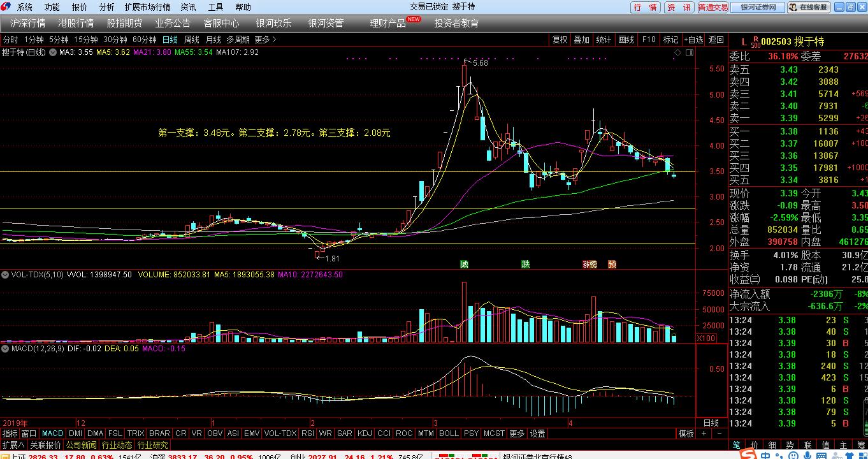This screenshot has height=459, width=868.
Task: Open the 功能 menu
Action: (x=52, y=7)
